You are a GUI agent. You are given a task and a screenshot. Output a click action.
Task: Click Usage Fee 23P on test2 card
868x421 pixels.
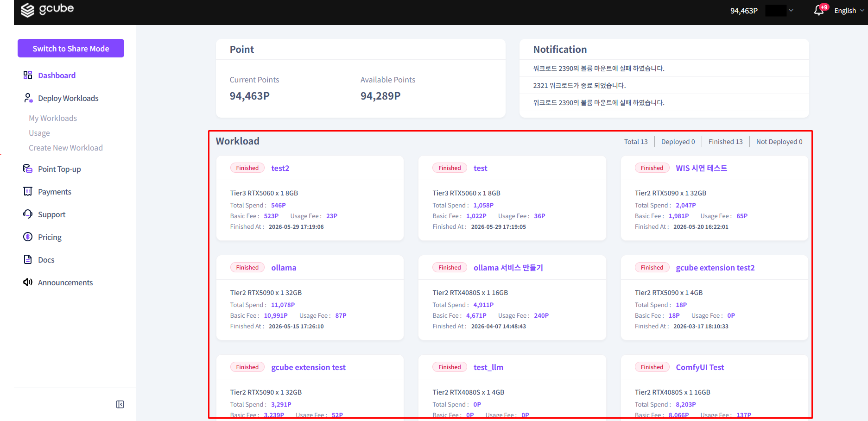pos(332,216)
